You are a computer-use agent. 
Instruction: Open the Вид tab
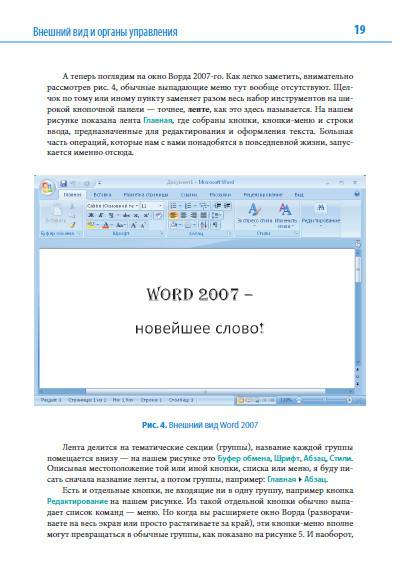coord(299,194)
